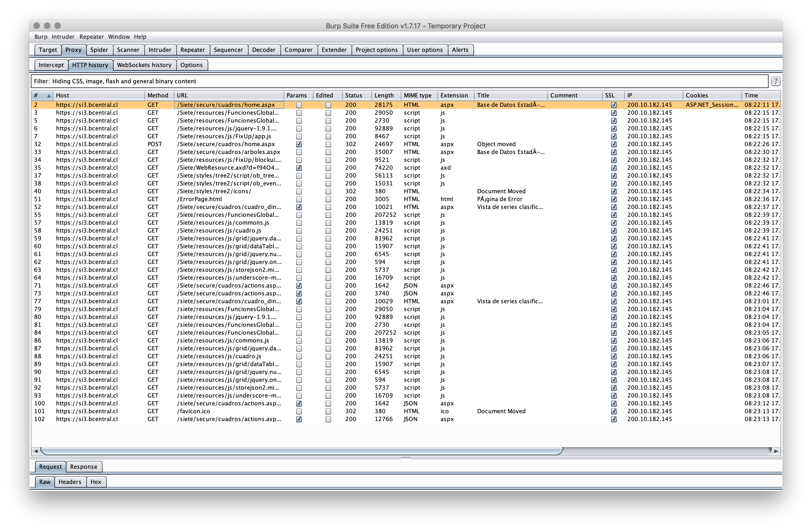Open the Intruder attack tool
Image resolution: width=812 pixels, height=530 pixels.
click(x=159, y=50)
